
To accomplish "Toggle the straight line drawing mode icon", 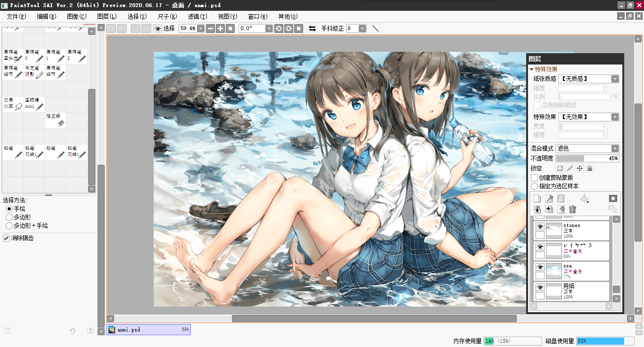I will coord(375,28).
